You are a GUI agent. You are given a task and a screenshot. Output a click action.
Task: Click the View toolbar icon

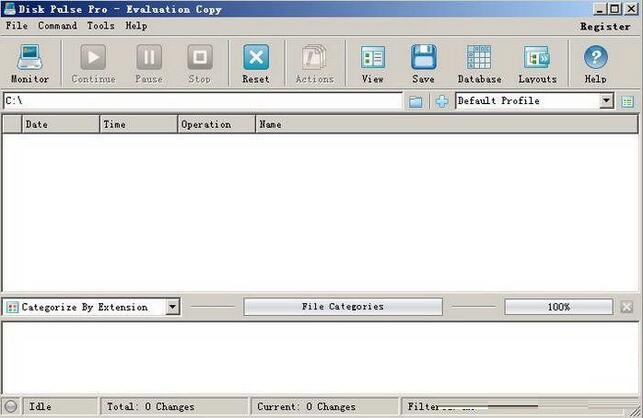pyautogui.click(x=372, y=63)
